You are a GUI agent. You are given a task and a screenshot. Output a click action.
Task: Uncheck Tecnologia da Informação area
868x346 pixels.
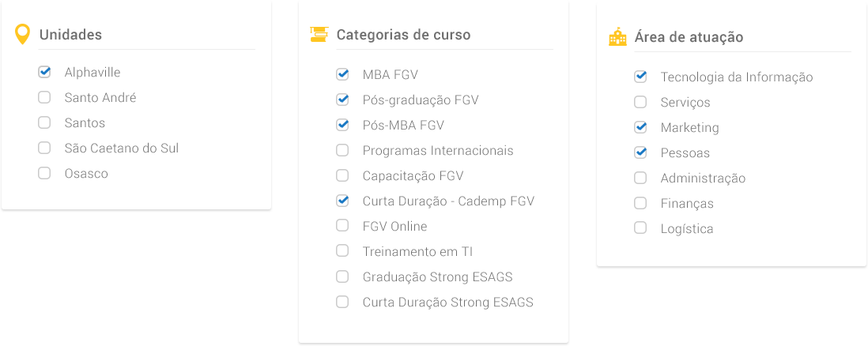[x=640, y=77]
